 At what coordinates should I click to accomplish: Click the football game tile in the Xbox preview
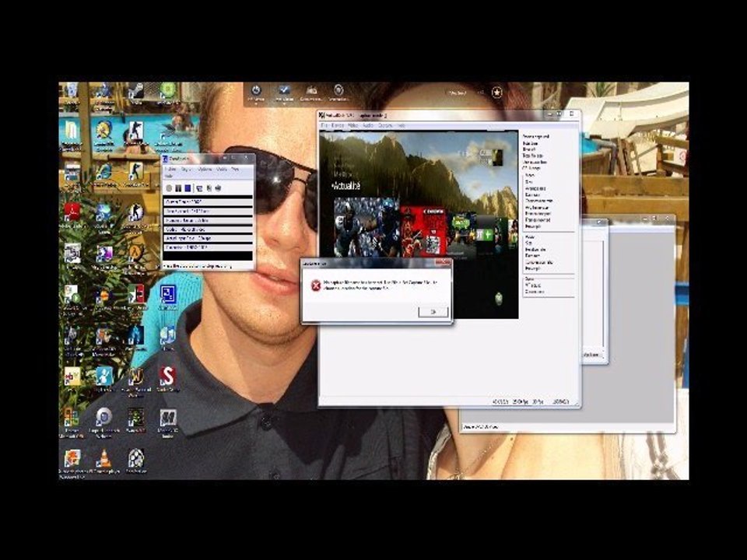click(x=366, y=228)
